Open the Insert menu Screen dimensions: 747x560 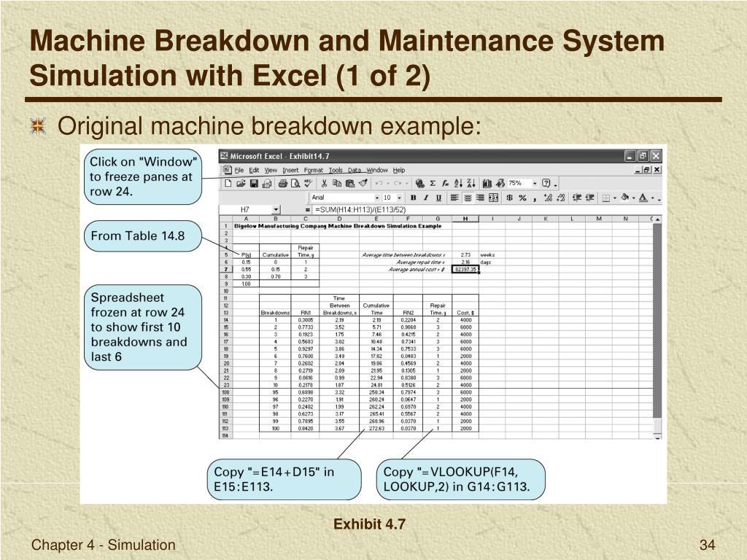point(290,170)
